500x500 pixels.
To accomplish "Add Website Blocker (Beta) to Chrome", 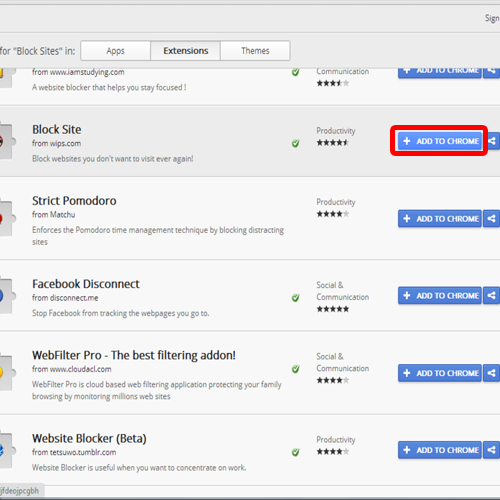I will 440,450.
